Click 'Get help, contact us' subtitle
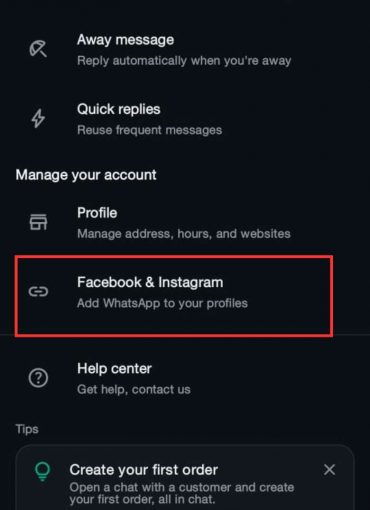This screenshot has height=510, width=370. [134, 389]
